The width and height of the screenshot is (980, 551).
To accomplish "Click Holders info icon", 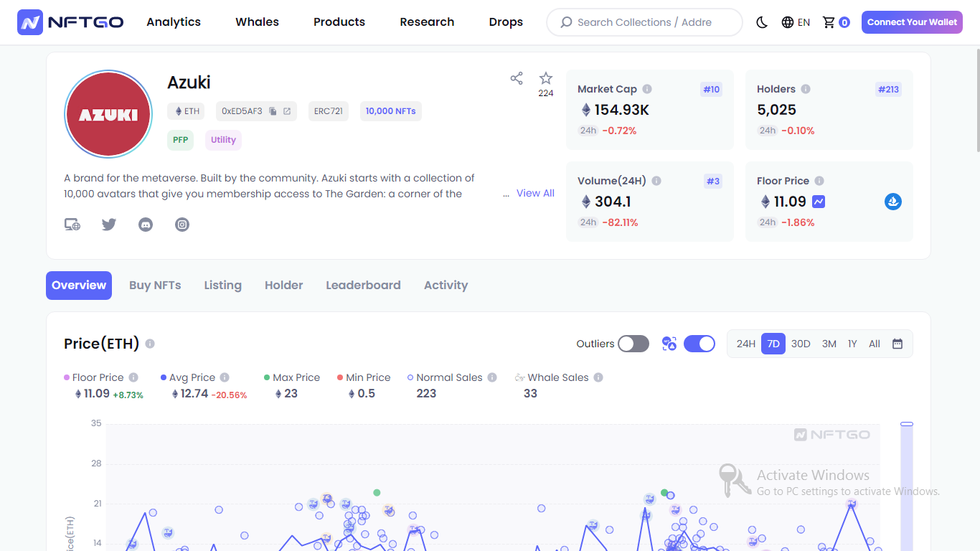I will [806, 89].
